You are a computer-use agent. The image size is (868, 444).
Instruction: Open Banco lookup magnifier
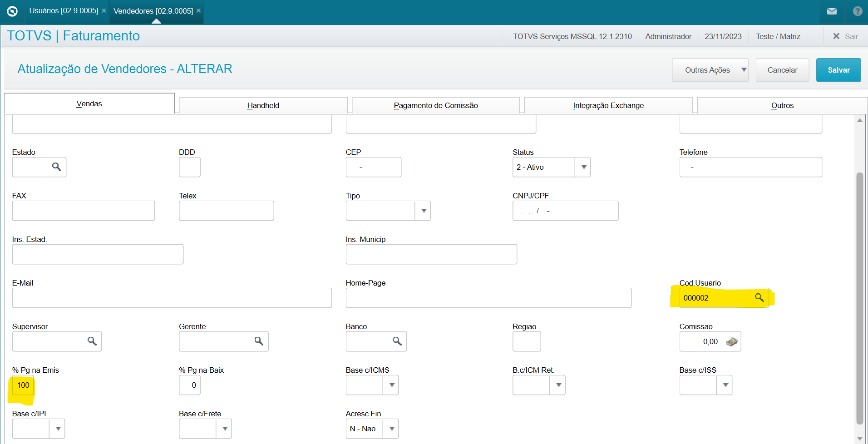pos(397,341)
